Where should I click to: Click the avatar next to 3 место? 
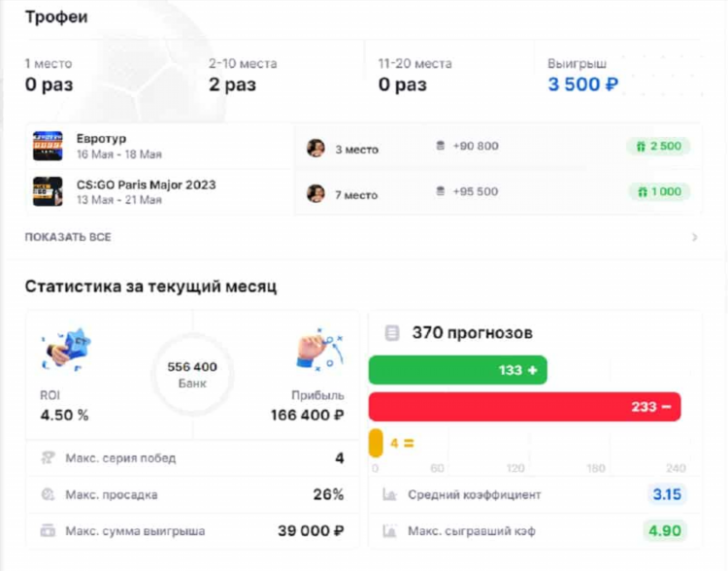pyautogui.click(x=315, y=149)
